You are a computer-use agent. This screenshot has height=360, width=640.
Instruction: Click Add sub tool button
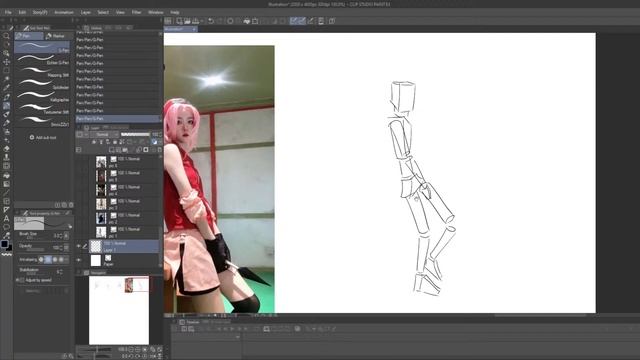(43, 138)
